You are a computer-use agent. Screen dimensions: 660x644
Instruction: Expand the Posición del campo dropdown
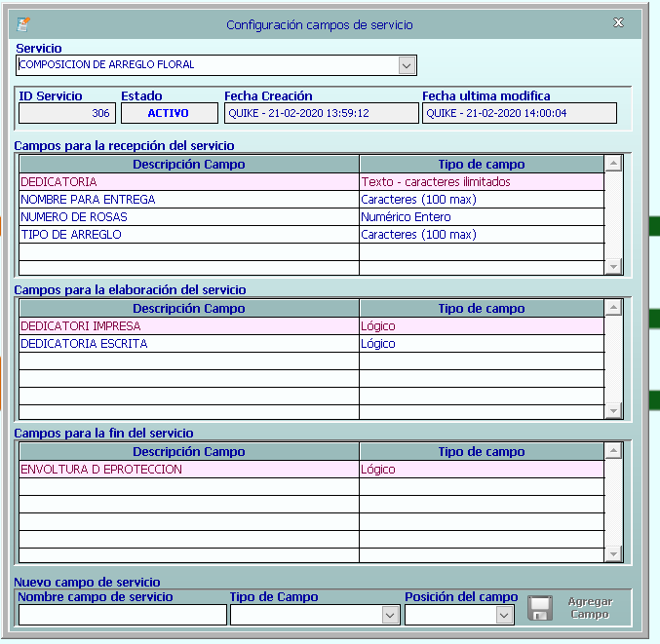click(504, 616)
